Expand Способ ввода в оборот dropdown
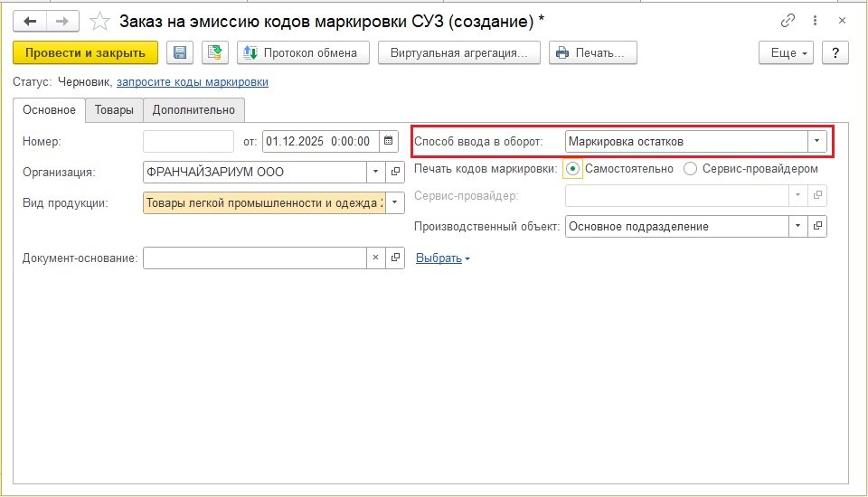This screenshot has height=497, width=868. point(816,141)
